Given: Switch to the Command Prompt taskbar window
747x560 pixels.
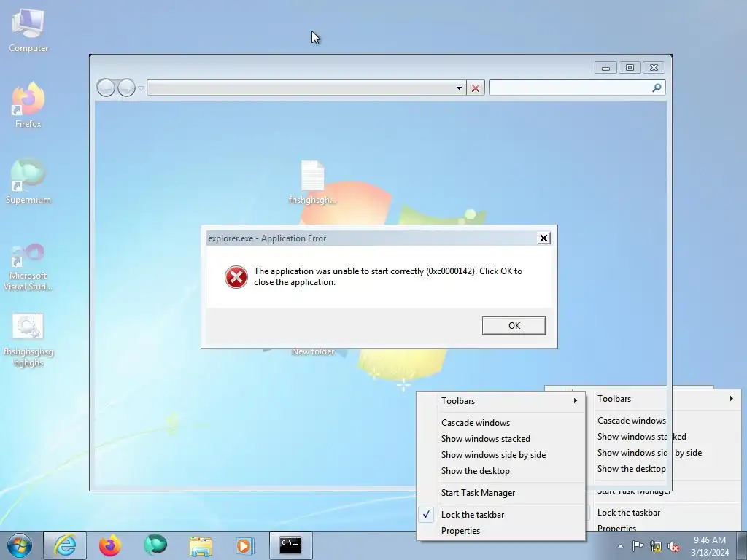Looking at the screenshot, I should [x=290, y=545].
